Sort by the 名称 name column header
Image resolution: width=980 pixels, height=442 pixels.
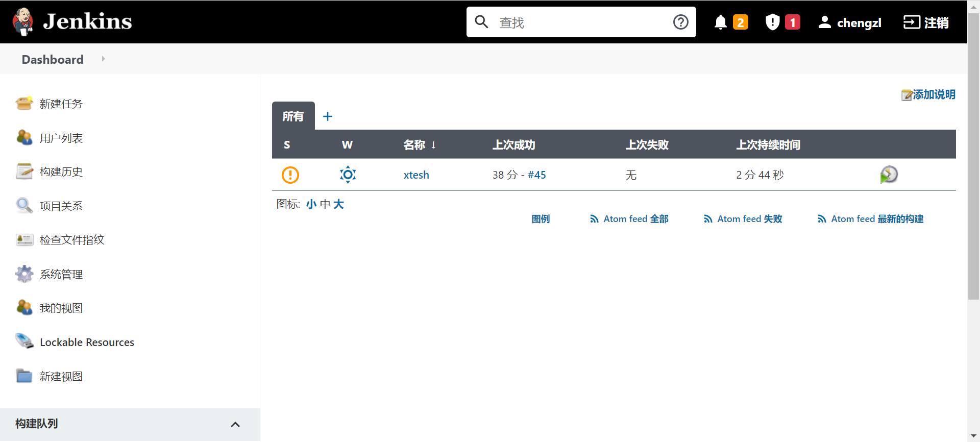click(x=420, y=145)
